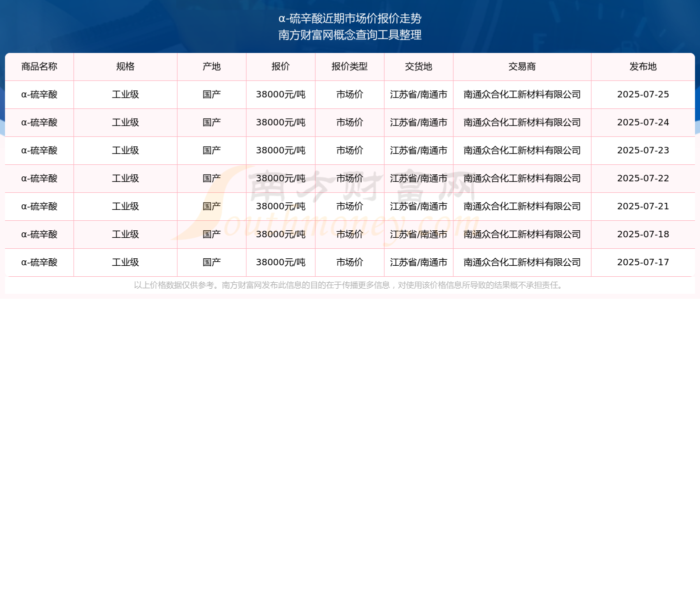The width and height of the screenshot is (700, 602).
Task: Click the 报价类型 column header
Action: (349, 66)
